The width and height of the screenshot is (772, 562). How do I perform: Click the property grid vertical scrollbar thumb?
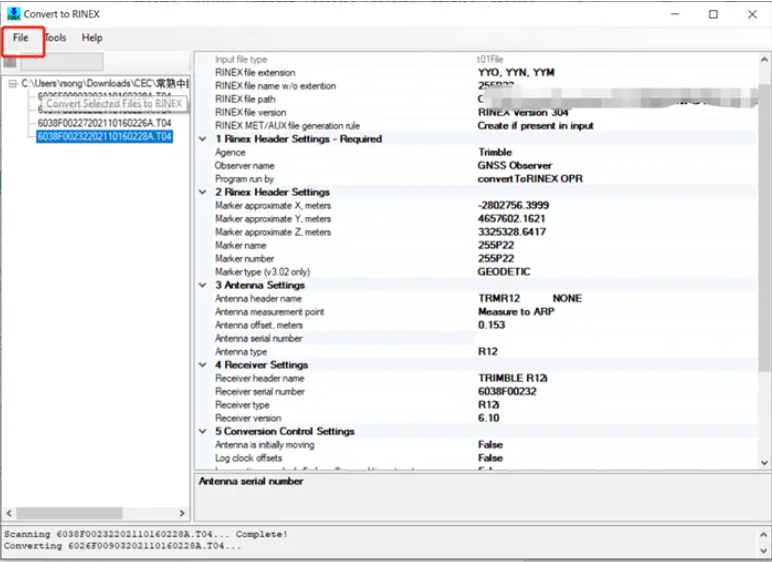click(764, 227)
